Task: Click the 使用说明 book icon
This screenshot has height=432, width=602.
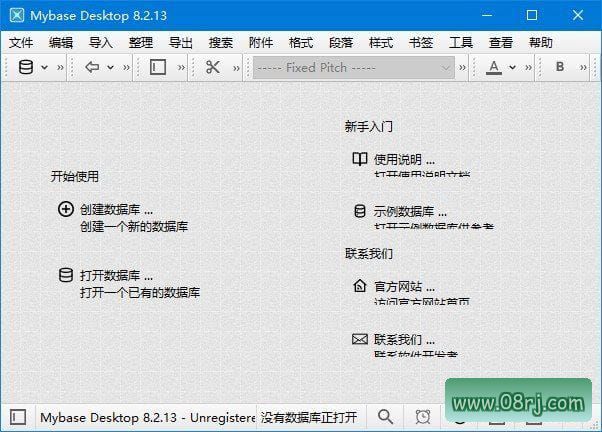Action: (360, 159)
